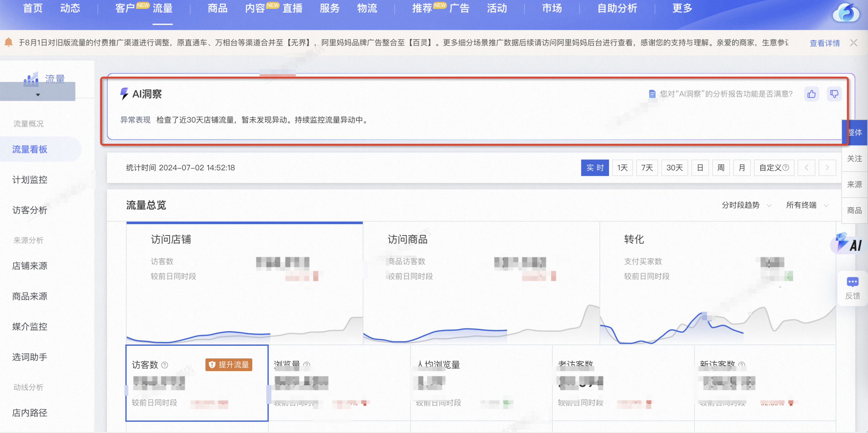
Task: Open the 内容 top menu
Action: (x=255, y=8)
